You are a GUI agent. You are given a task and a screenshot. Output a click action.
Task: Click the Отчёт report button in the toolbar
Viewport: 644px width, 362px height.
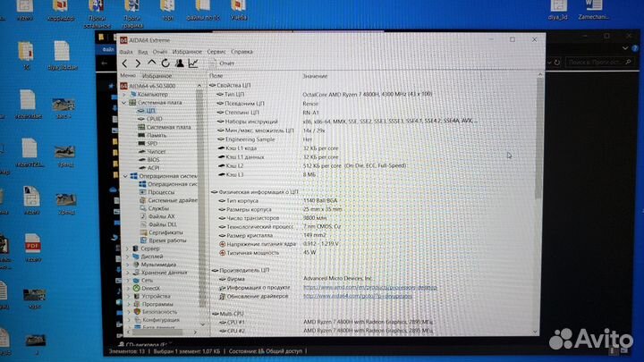click(x=222, y=63)
